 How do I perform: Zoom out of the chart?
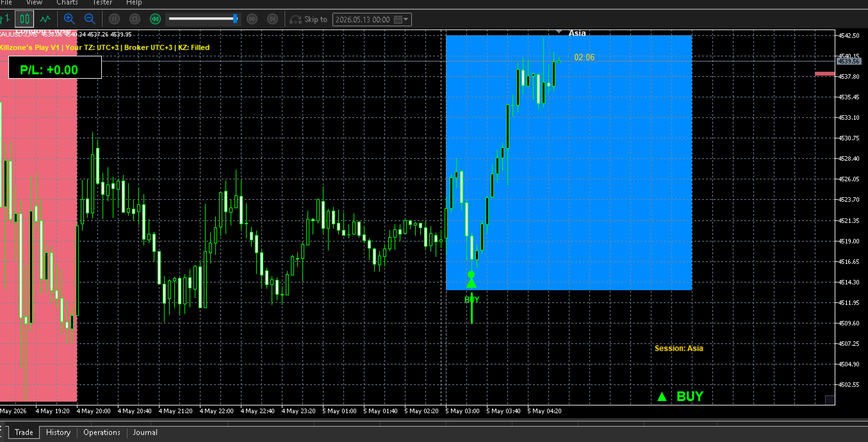(90, 19)
